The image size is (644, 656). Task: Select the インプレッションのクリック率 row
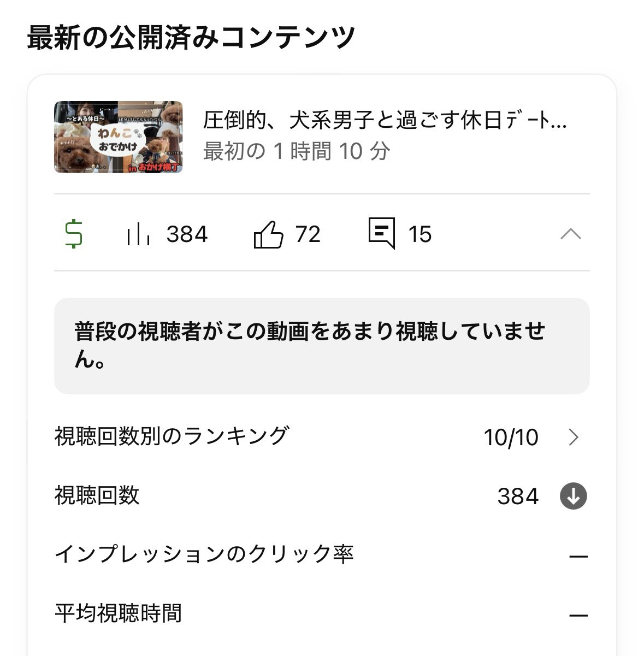coord(322,555)
